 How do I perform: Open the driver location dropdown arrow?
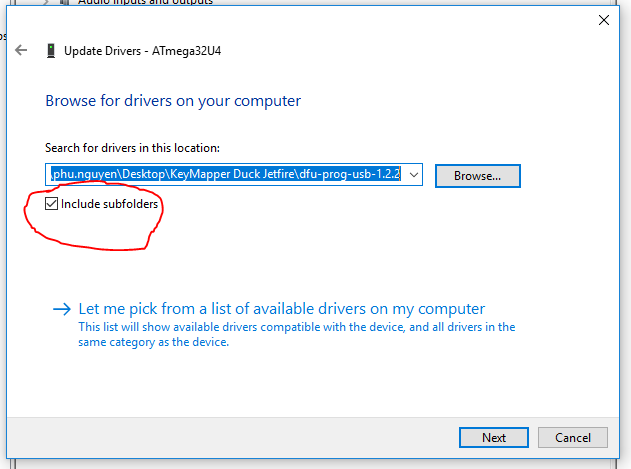tap(414, 175)
